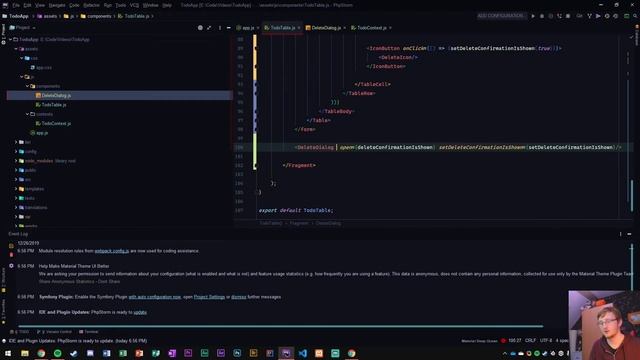
Task: Click the Fragment breadcrumb below editor
Action: [x=299, y=223]
